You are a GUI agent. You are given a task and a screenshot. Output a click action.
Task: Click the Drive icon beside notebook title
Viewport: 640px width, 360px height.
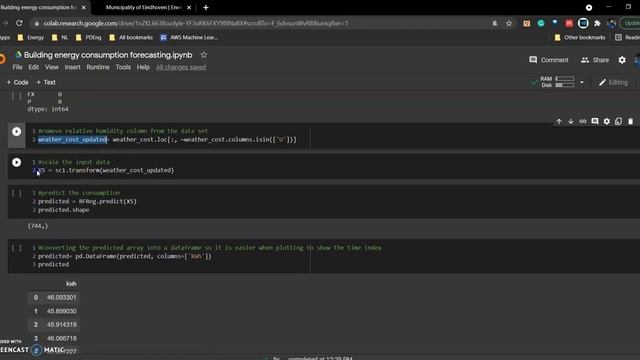tap(18, 55)
